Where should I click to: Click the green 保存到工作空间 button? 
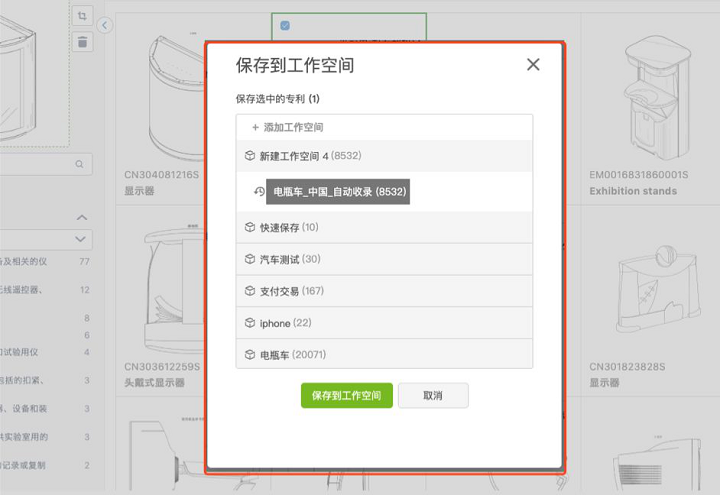click(x=346, y=396)
